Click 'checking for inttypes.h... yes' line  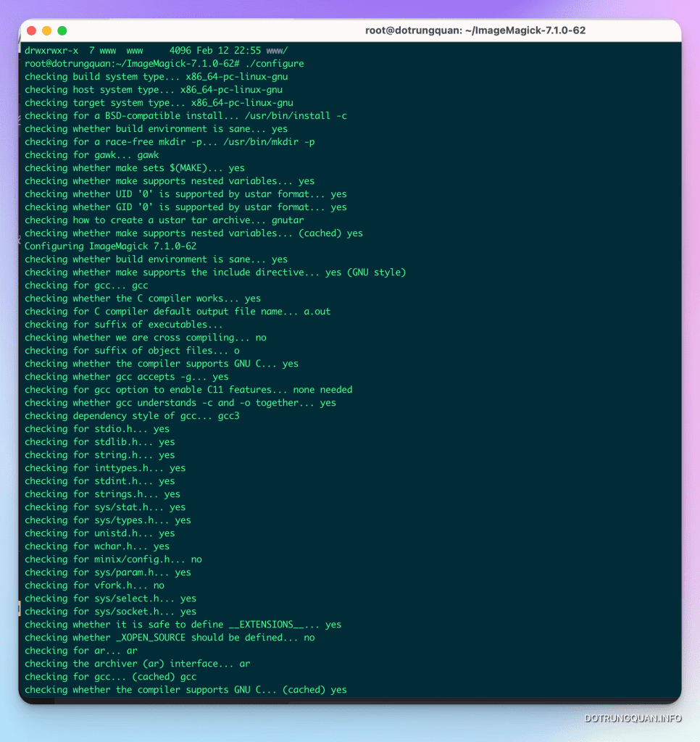pyautogui.click(x=105, y=468)
